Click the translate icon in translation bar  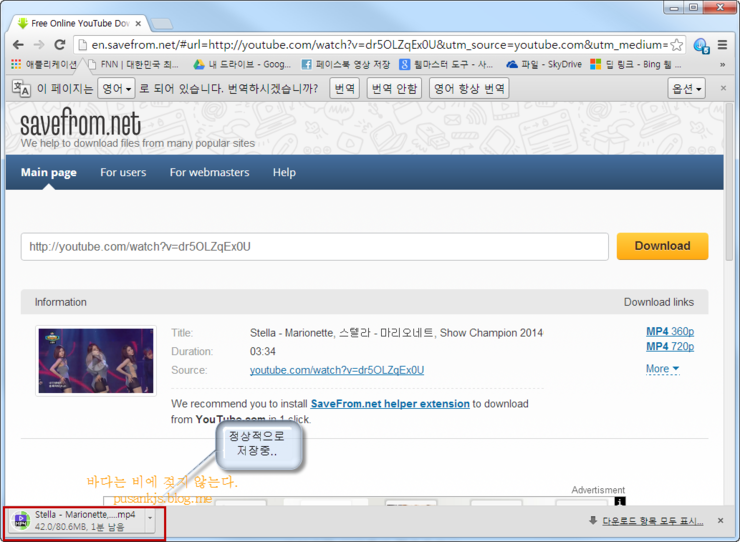[x=21, y=88]
